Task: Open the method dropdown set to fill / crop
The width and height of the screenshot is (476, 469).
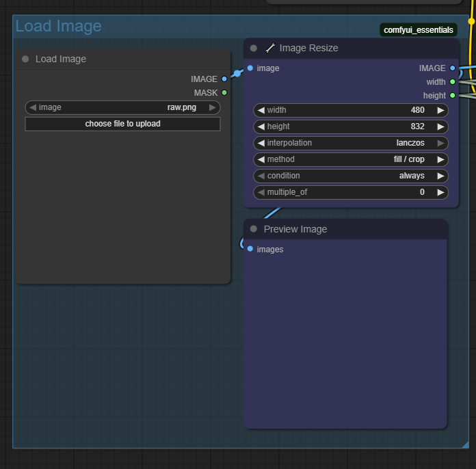Action: click(x=351, y=159)
